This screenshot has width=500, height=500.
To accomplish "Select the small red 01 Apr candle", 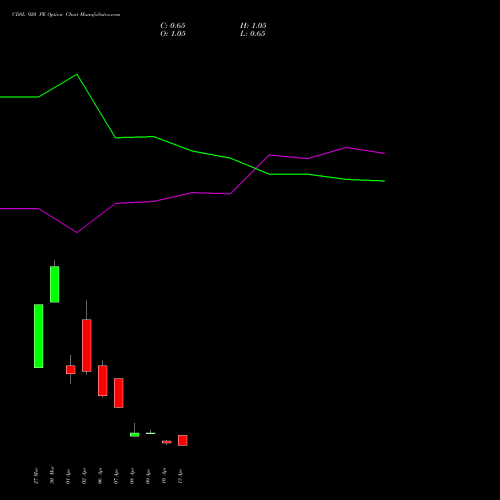I will (x=71, y=370).
